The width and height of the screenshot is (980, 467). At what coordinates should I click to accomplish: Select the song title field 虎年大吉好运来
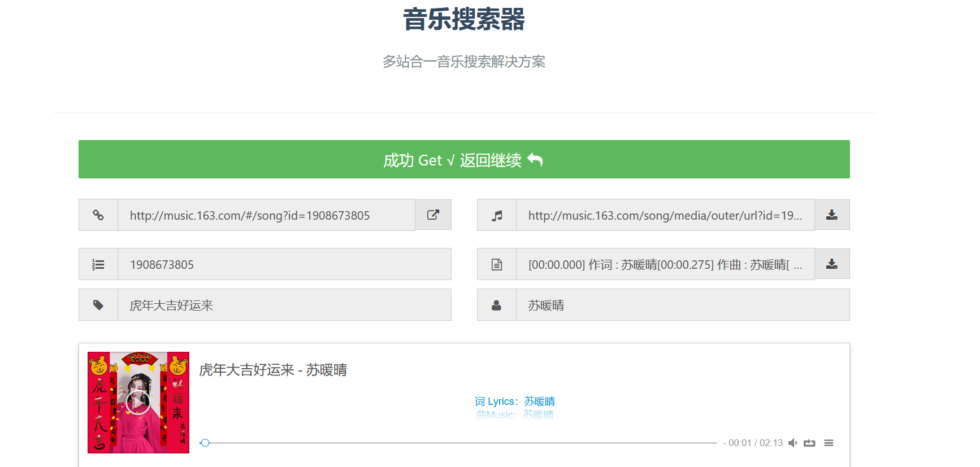coord(284,305)
